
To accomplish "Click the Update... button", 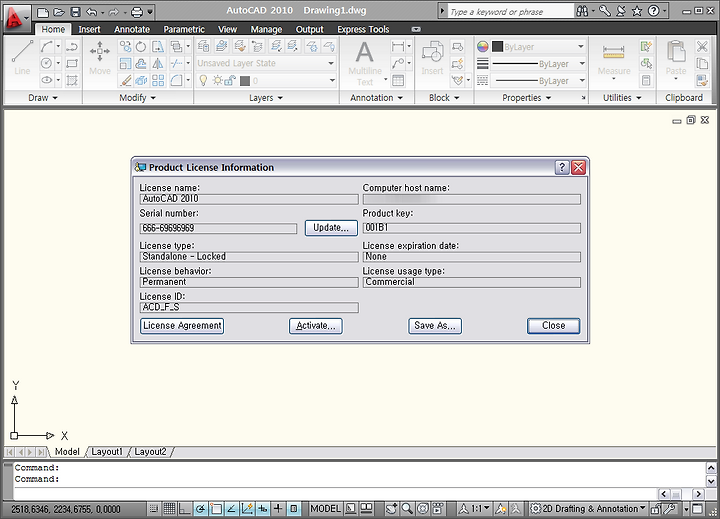I will [x=331, y=228].
